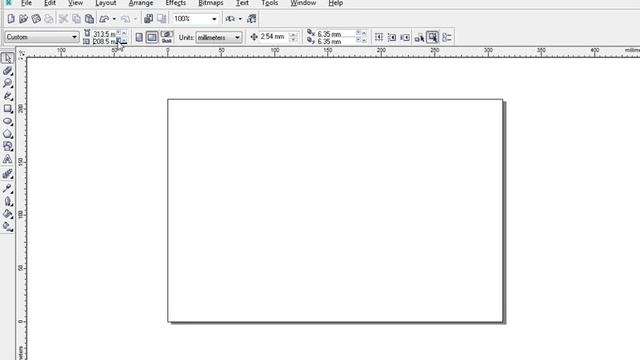Image resolution: width=640 pixels, height=360 pixels.
Task: Click the Export icon
Action: pos(162,19)
